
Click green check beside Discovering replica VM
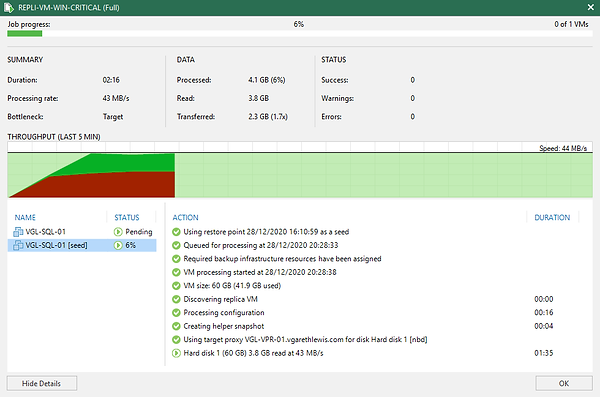point(176,299)
